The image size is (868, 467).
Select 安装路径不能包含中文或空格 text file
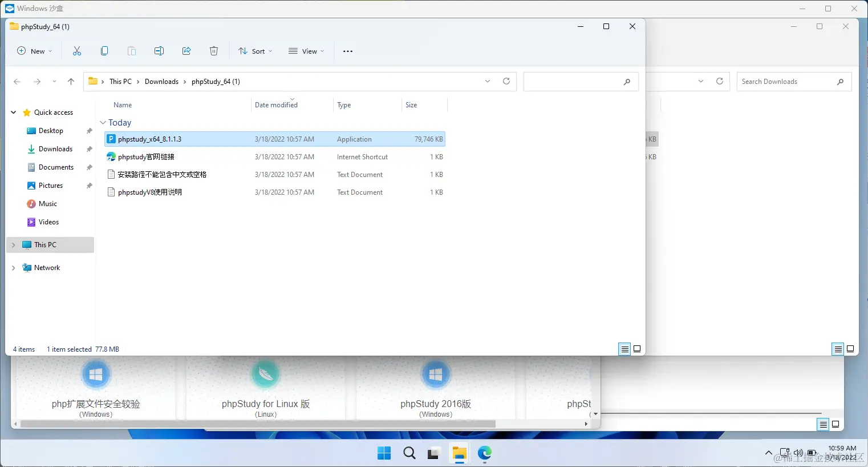[x=275, y=175]
